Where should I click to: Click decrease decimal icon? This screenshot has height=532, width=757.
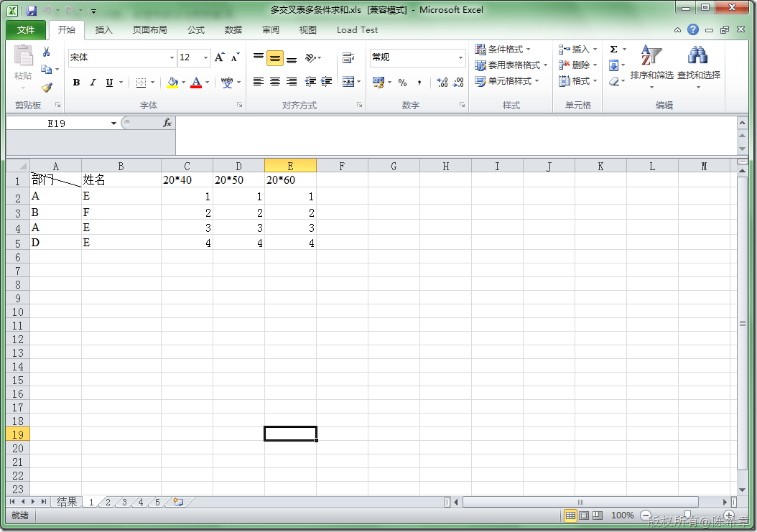coord(458,83)
